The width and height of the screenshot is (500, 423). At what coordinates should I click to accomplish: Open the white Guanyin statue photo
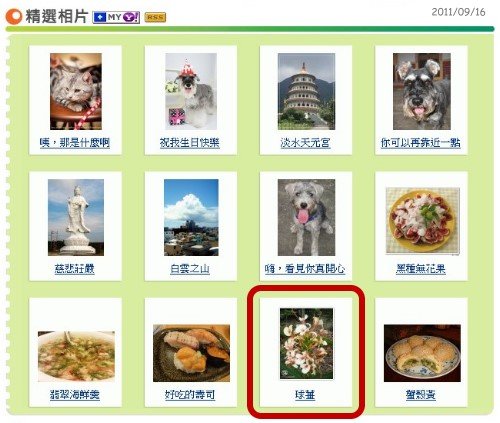click(76, 217)
